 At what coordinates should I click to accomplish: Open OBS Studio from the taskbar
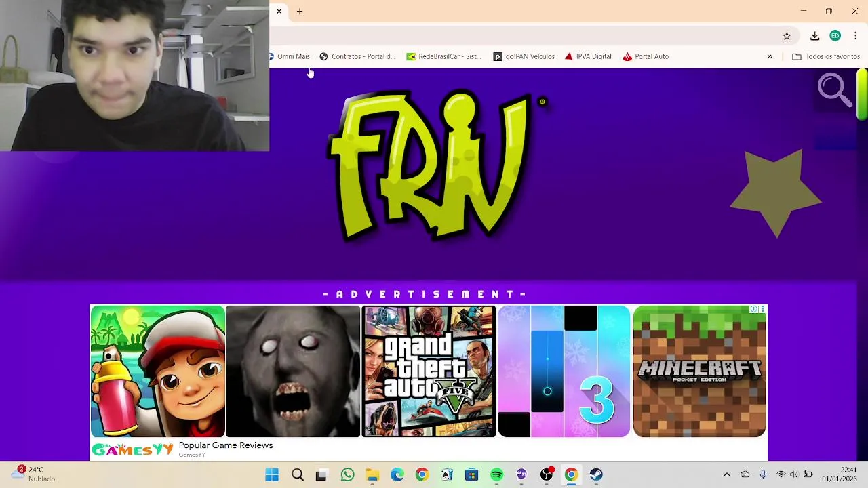[547, 474]
